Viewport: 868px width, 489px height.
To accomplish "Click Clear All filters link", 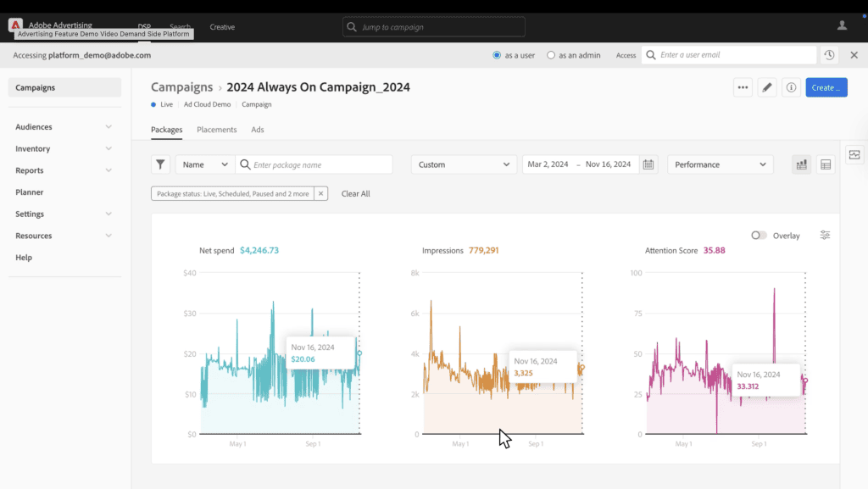I will click(355, 193).
